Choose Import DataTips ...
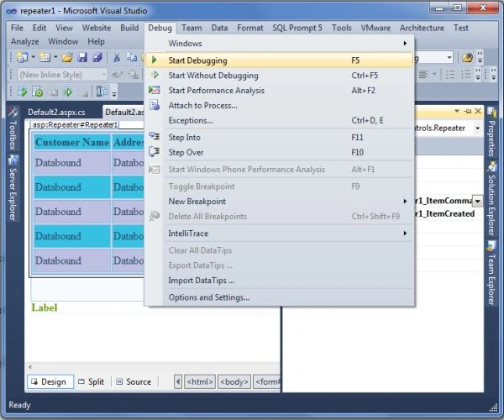Image resolution: width=504 pixels, height=420 pixels. tap(279, 281)
